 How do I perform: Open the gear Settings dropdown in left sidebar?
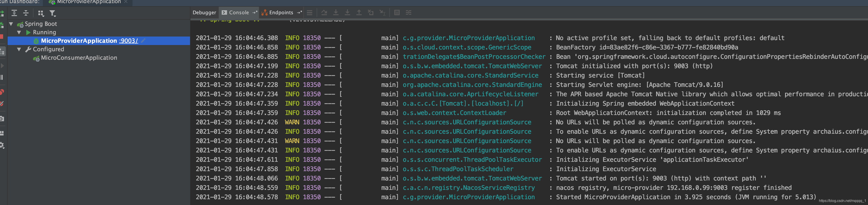pos(2,145)
